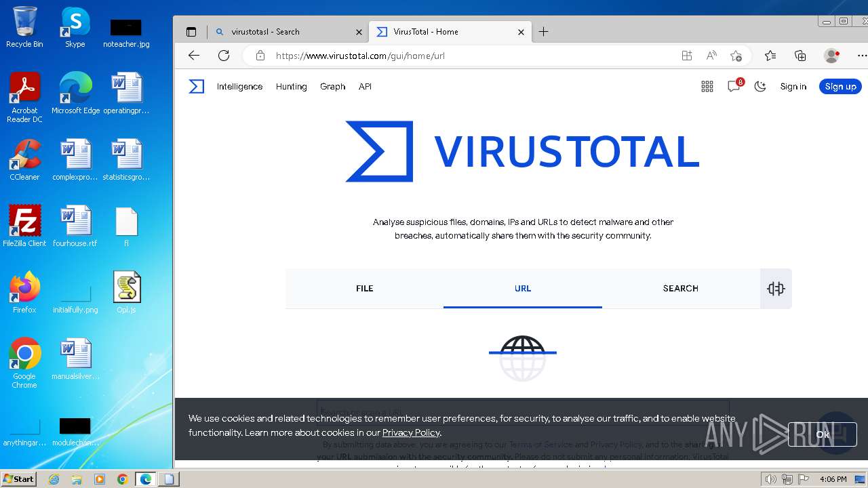Open the Recycle Bin desktop icon
The image size is (868, 488).
(x=24, y=27)
